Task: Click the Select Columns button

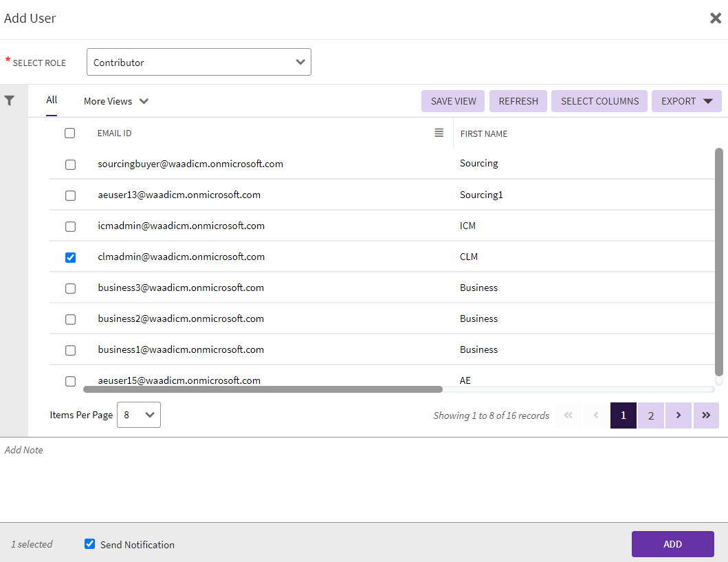Action: tap(599, 101)
